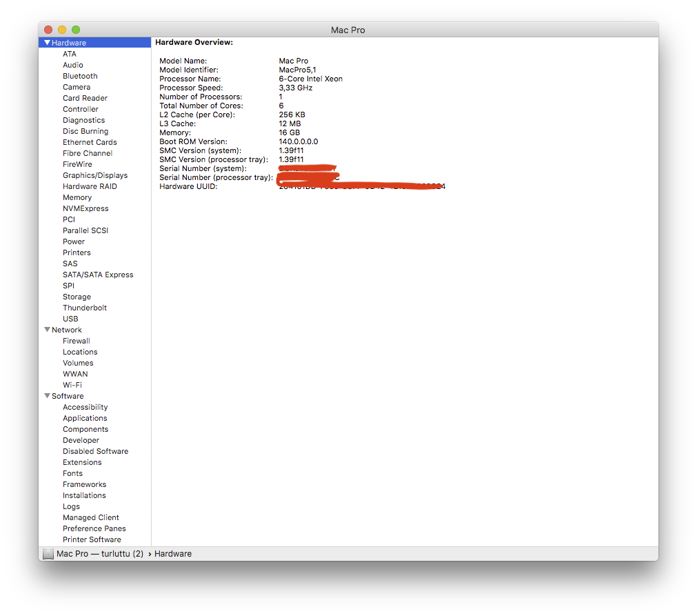
Task: Click the red close window button
Action: coord(48,30)
